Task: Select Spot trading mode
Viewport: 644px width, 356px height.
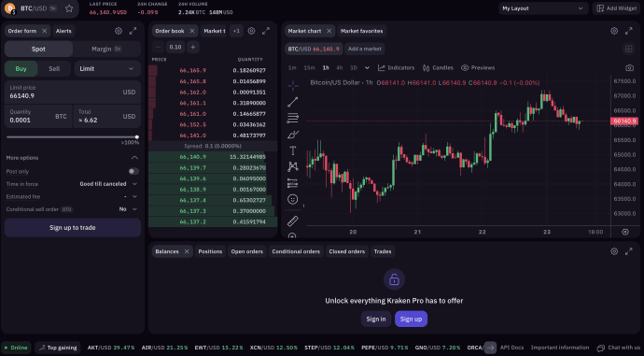Action: (38, 49)
